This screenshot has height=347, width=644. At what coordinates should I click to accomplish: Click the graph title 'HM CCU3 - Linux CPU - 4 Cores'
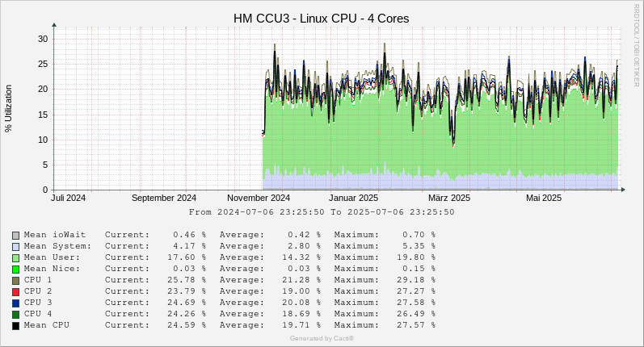[x=321, y=19]
